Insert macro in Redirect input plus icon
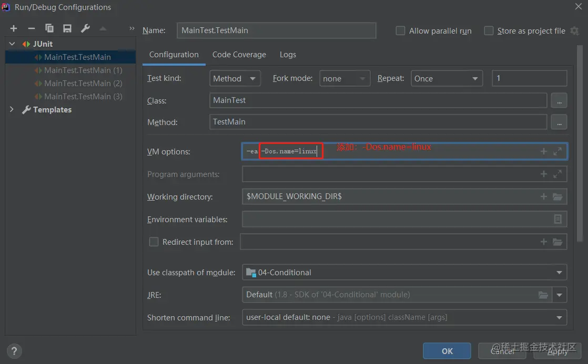The height and width of the screenshot is (364, 588). click(543, 242)
